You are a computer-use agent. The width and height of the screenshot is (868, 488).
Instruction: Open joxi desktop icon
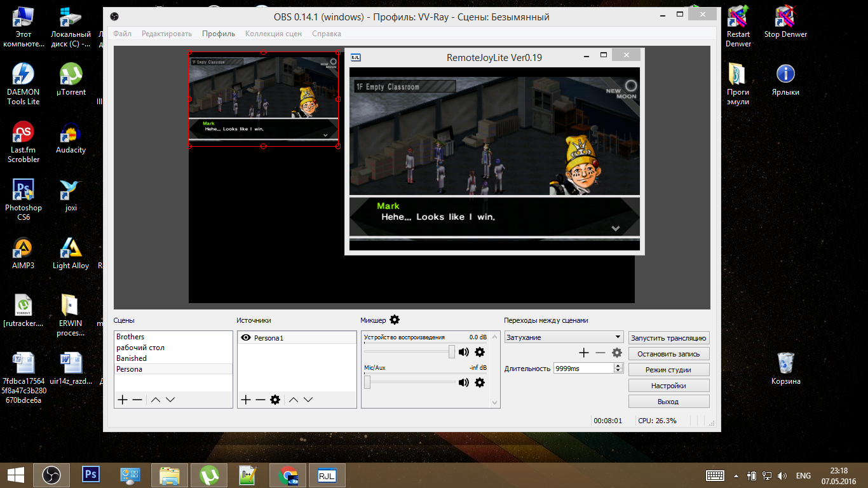(x=71, y=196)
